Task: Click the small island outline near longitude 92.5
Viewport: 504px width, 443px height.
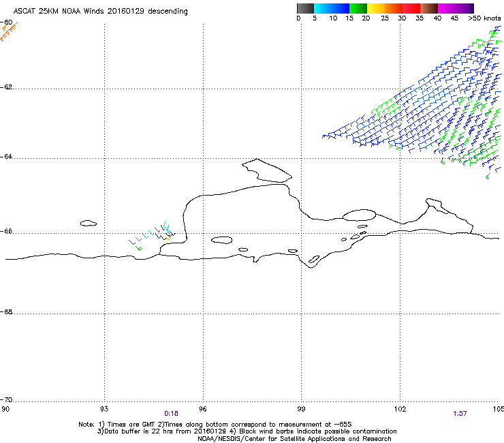Action: coord(89,223)
